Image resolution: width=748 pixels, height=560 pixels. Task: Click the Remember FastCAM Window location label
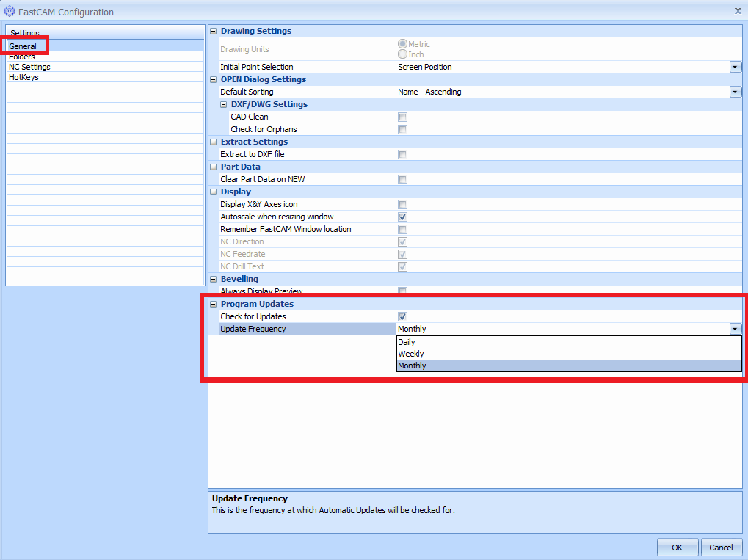click(x=286, y=230)
